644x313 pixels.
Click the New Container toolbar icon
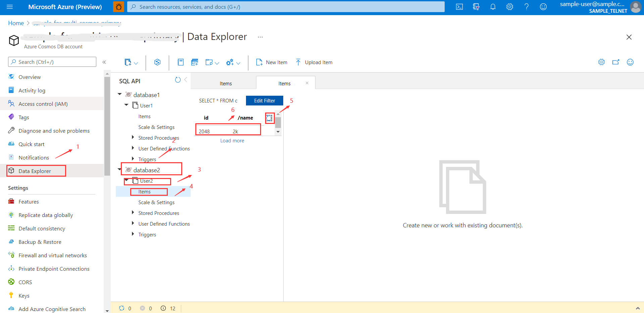click(128, 62)
